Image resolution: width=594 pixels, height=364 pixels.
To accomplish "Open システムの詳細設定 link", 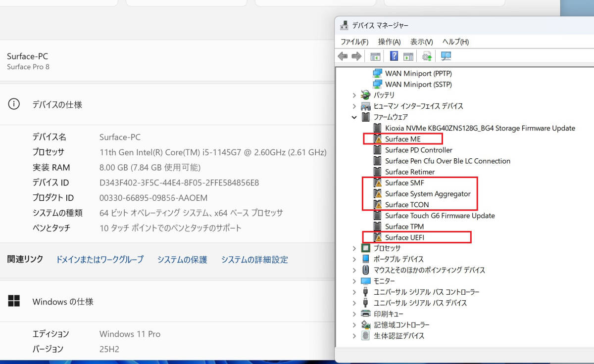I will point(254,259).
